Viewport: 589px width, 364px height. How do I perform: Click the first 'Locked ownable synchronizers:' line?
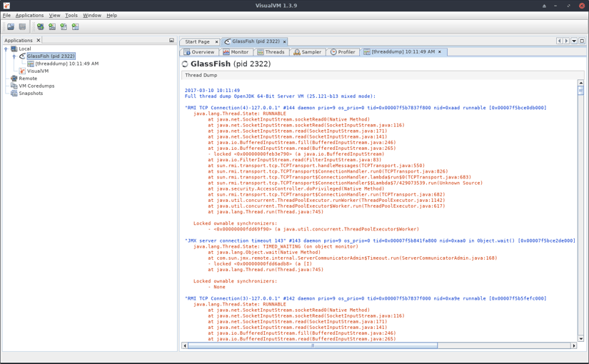[x=235, y=223]
